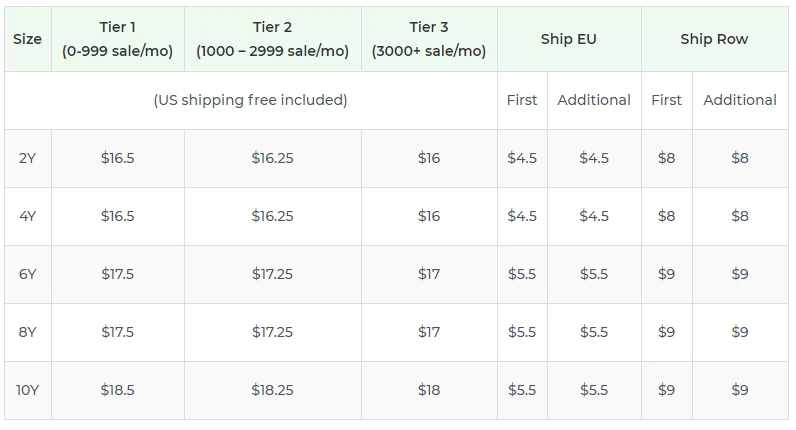Click the US shipping free included note

point(250,100)
